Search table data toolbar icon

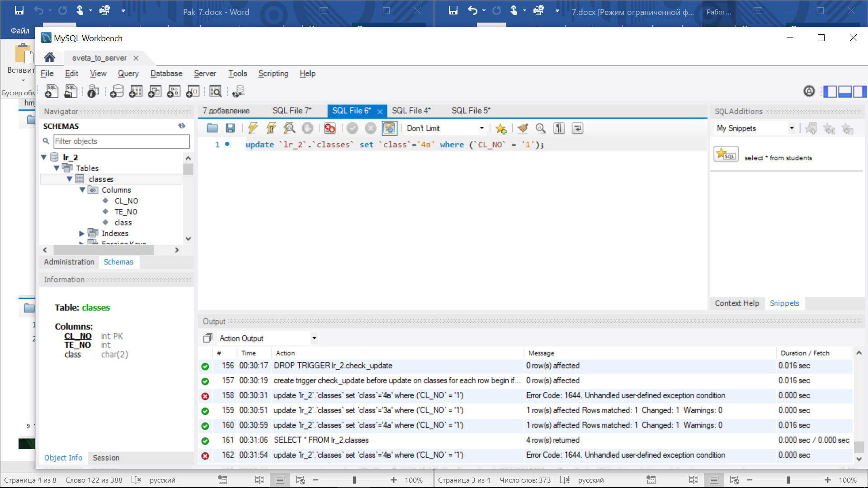pos(216,91)
